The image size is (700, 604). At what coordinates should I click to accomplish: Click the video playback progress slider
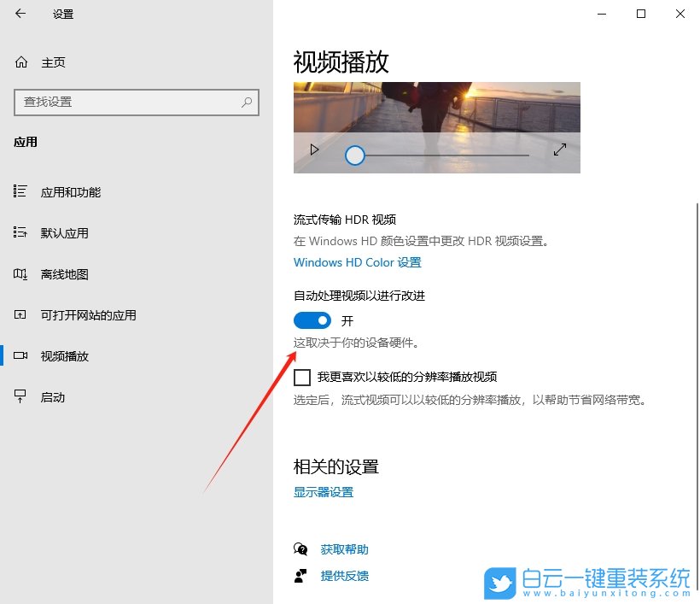click(x=354, y=155)
